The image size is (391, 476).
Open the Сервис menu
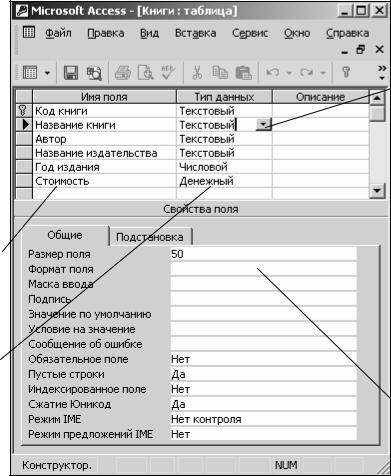pos(250,33)
